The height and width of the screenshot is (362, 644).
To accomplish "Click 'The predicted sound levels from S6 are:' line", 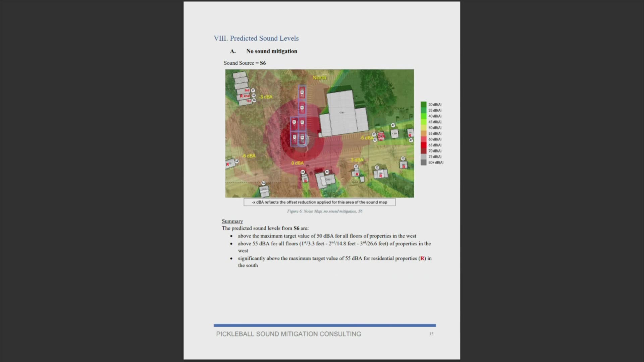I will 265,228.
